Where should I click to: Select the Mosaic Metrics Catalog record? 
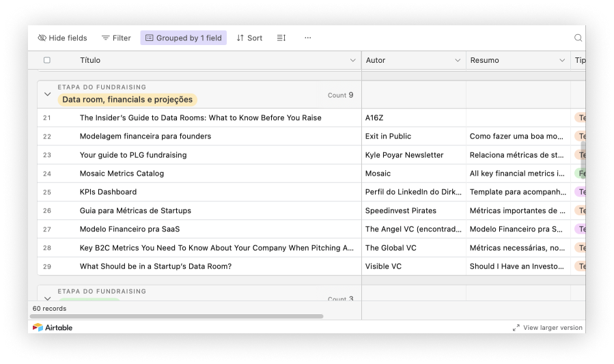122,173
